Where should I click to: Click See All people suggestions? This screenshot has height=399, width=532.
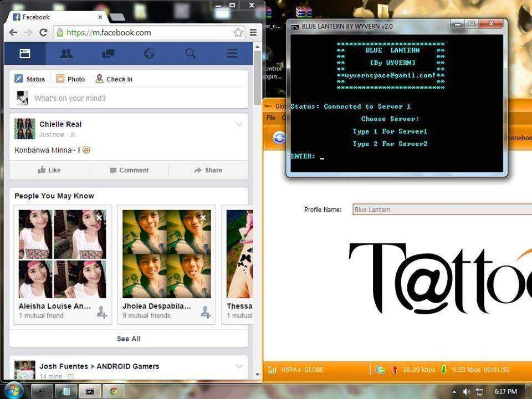pos(129,339)
